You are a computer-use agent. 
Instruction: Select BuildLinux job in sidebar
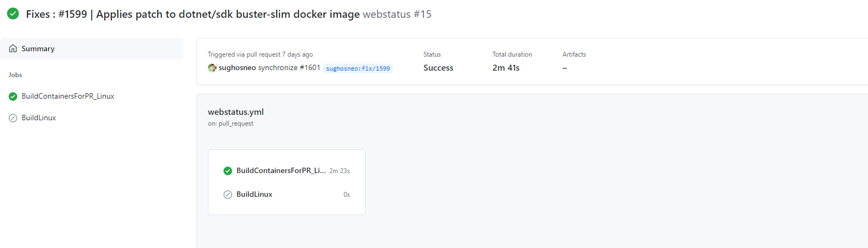pyautogui.click(x=39, y=118)
